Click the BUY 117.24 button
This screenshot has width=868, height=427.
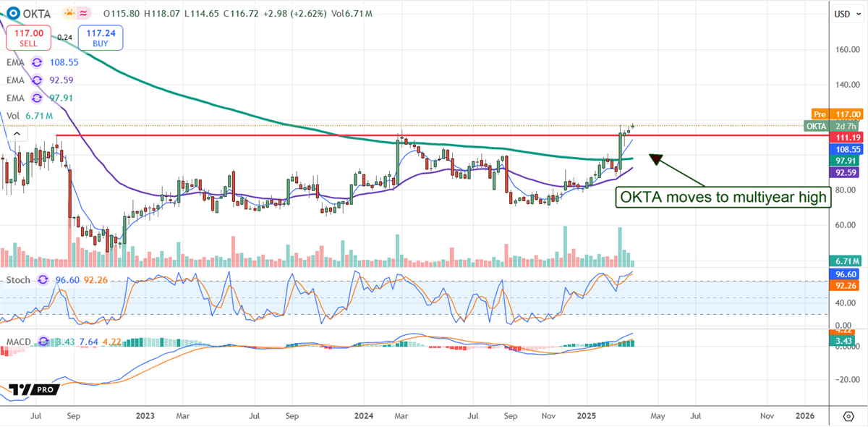pyautogui.click(x=101, y=37)
